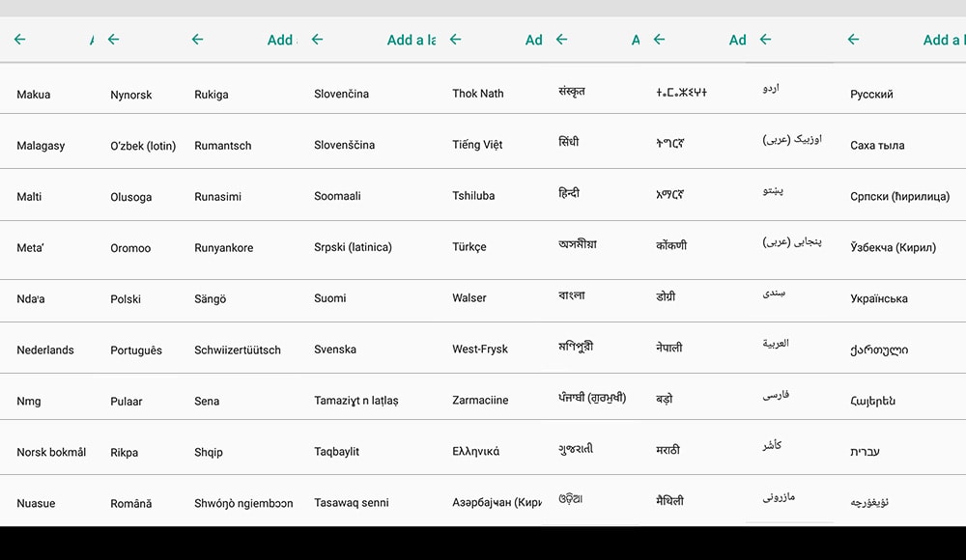Select नेपाली in the language list
Screen dimensions: 966x560
pyautogui.click(x=669, y=348)
